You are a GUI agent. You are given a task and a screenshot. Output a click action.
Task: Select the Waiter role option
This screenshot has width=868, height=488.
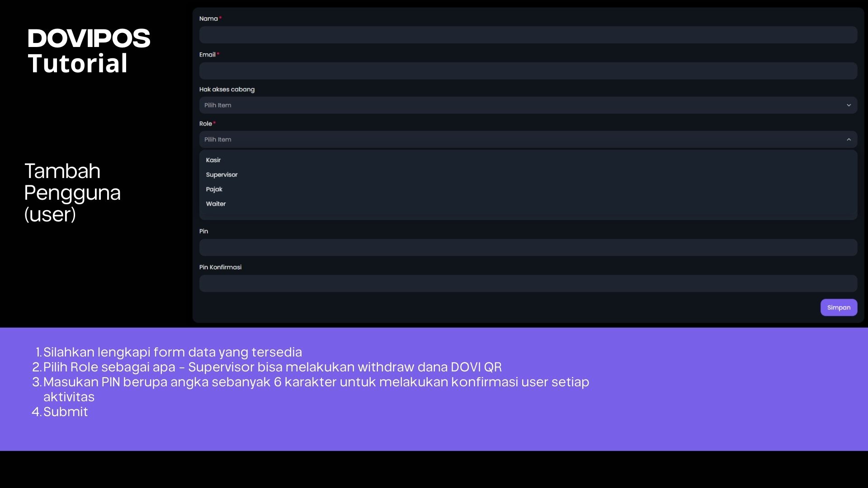pos(216,204)
